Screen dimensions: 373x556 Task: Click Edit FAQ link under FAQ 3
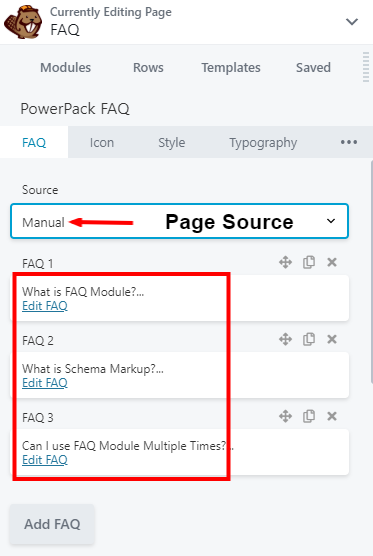click(x=45, y=460)
